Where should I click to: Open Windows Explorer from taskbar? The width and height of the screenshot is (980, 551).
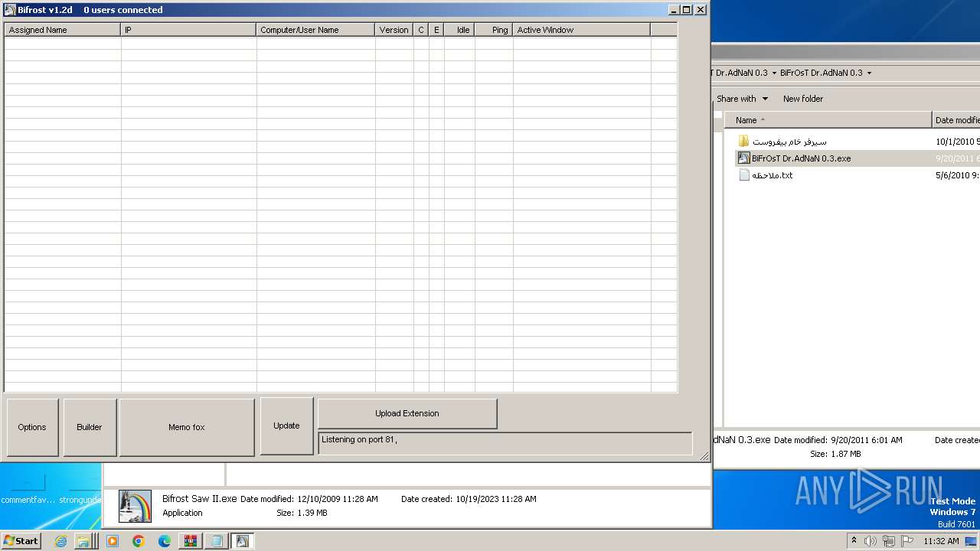83,541
